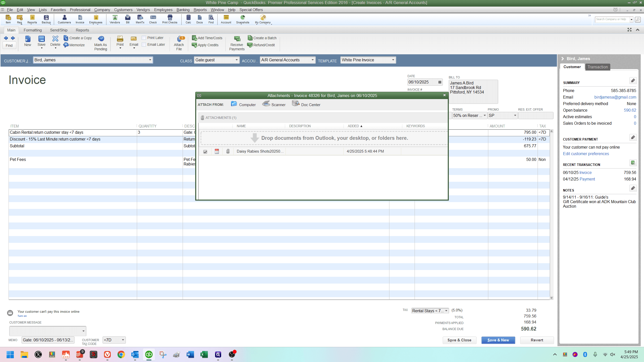Expand the Promo dropdown showing SP
Image resolution: width=644 pixels, height=362 pixels.
click(515, 116)
